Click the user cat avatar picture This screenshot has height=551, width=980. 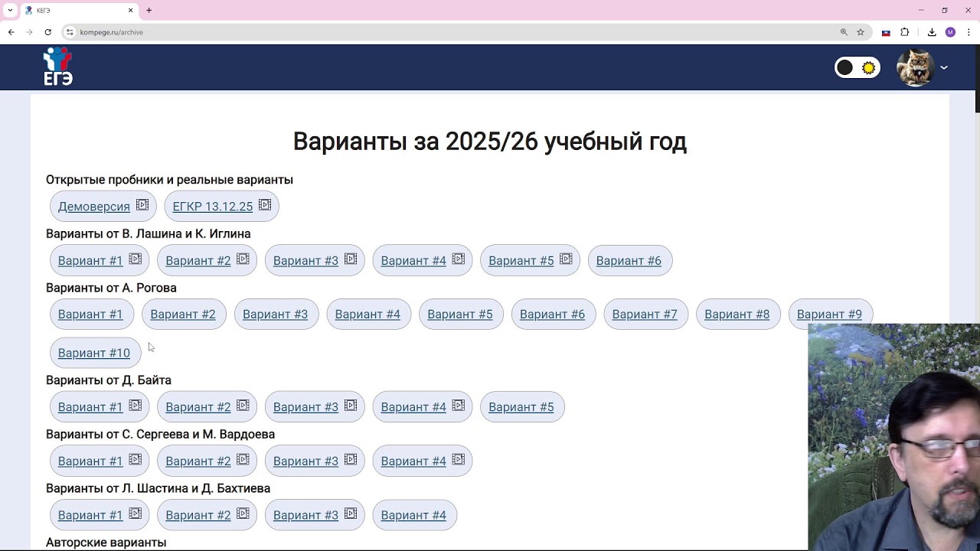click(916, 67)
